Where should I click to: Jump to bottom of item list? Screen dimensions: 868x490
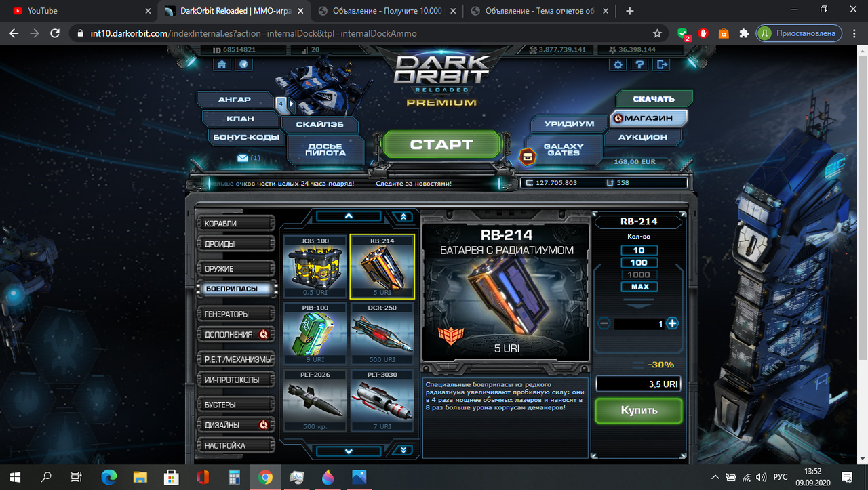(x=403, y=450)
